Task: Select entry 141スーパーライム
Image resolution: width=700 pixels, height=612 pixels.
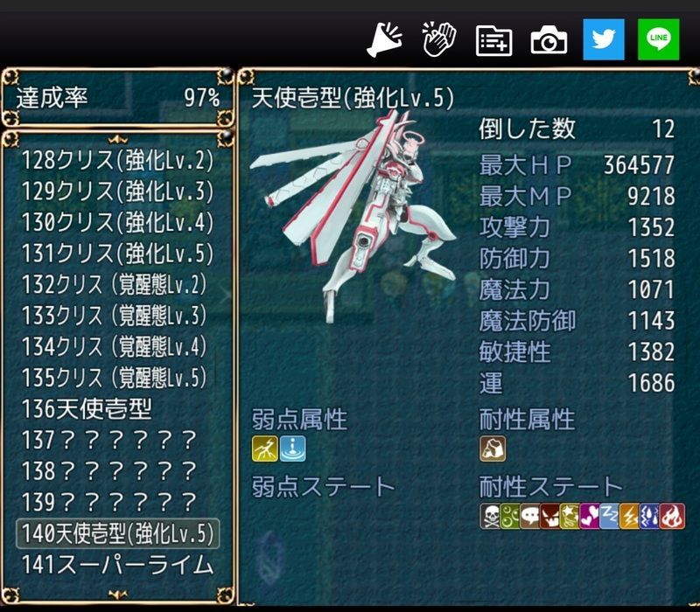Action: pos(118,565)
